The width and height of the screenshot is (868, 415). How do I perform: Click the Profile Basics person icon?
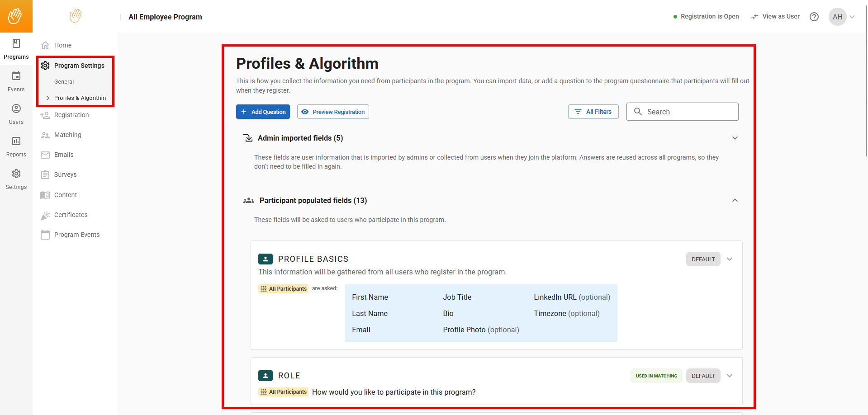(x=266, y=259)
